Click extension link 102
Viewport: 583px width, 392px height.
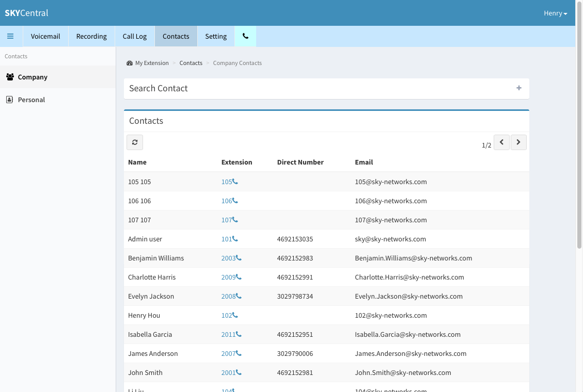[227, 316]
